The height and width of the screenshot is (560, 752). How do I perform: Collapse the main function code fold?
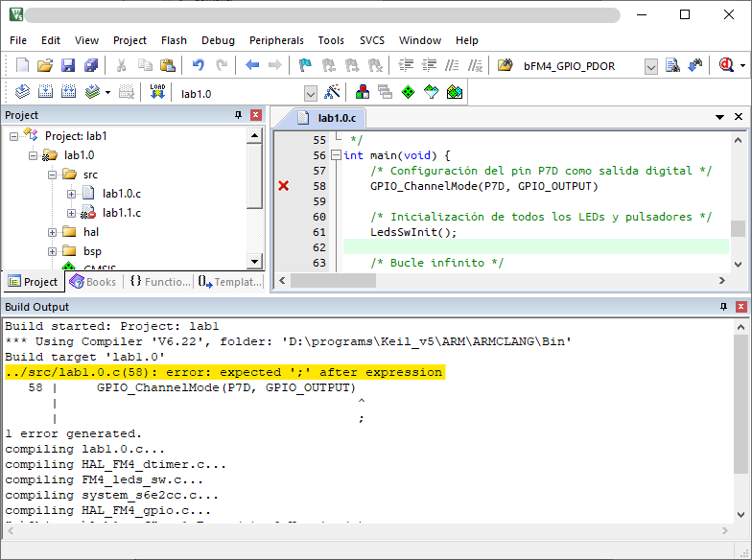(336, 155)
